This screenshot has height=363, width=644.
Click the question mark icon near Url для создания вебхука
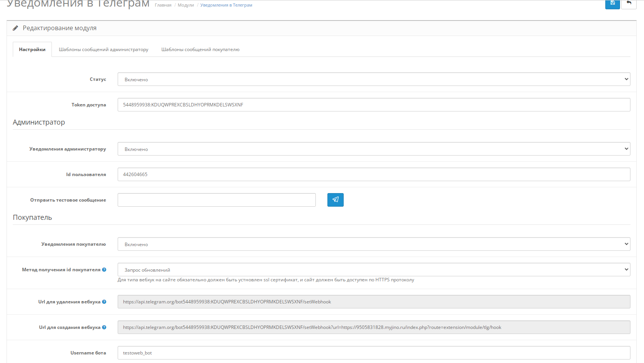[104, 327]
